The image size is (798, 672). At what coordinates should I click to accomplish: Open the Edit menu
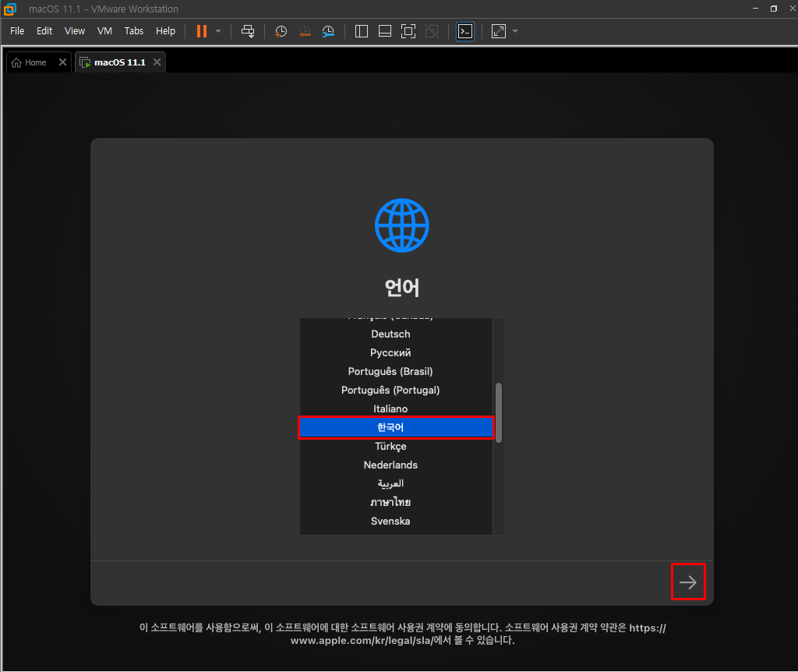[44, 31]
